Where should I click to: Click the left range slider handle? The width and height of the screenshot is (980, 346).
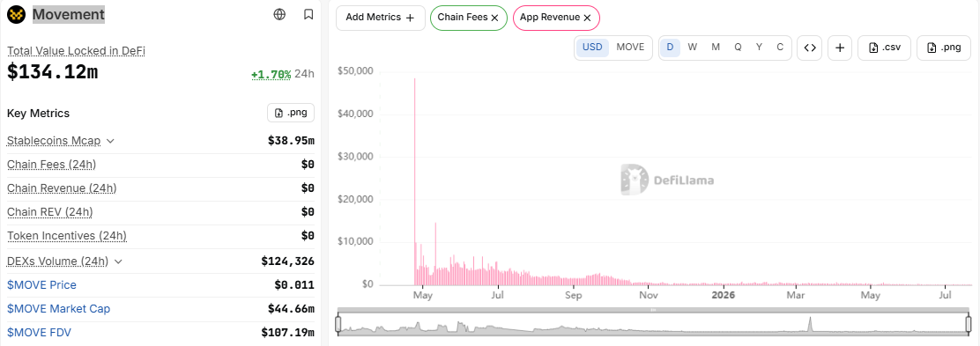click(x=338, y=323)
